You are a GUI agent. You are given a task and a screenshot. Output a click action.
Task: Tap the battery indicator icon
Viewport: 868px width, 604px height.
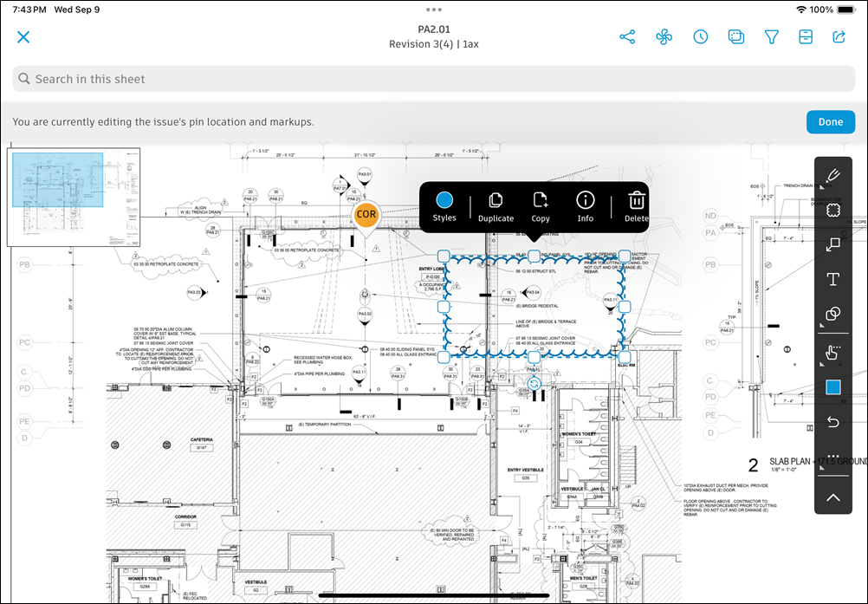(846, 10)
